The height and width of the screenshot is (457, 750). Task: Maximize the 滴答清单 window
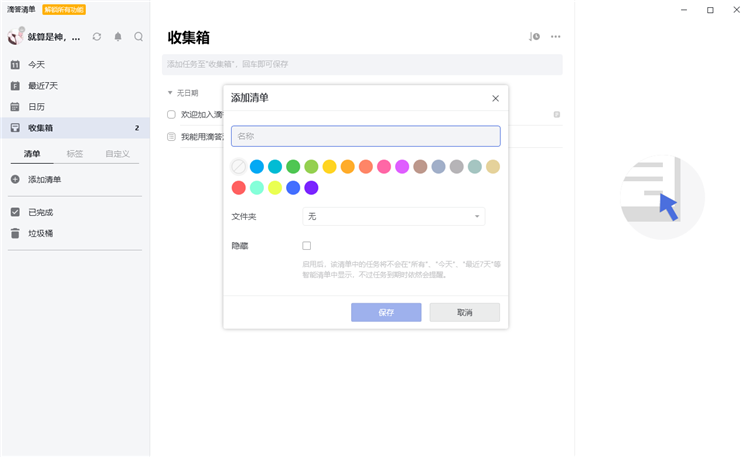tap(710, 10)
